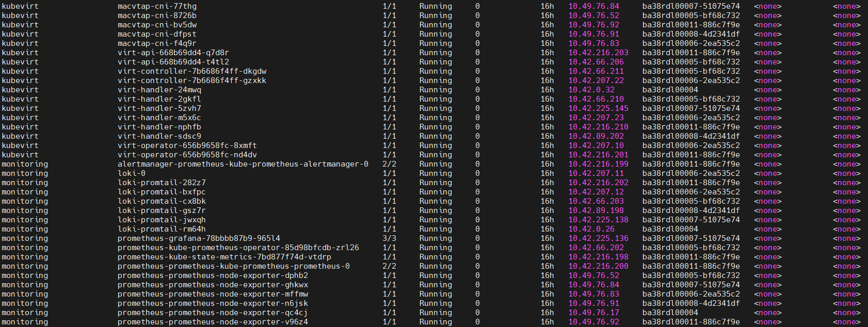Click pod loki-promtail-bxfpc
Image resolution: width=868 pixels, height=327 pixels.
[x=162, y=192]
